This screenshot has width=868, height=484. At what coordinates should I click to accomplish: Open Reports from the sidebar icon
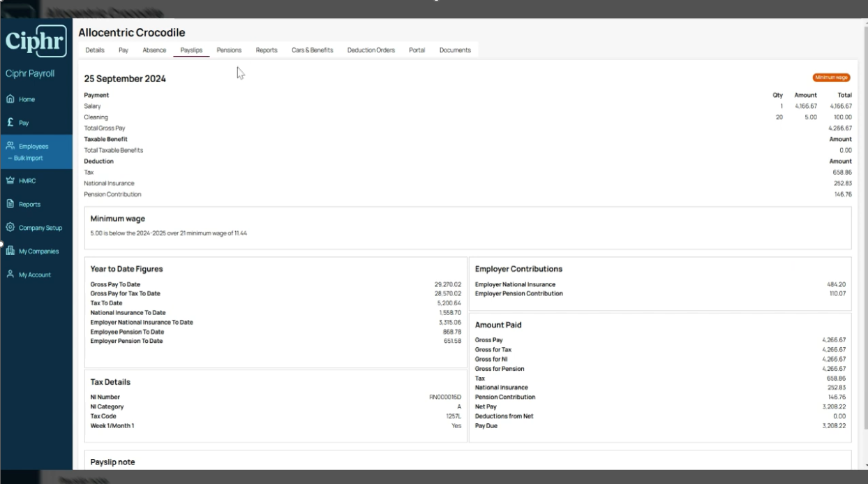pos(10,204)
